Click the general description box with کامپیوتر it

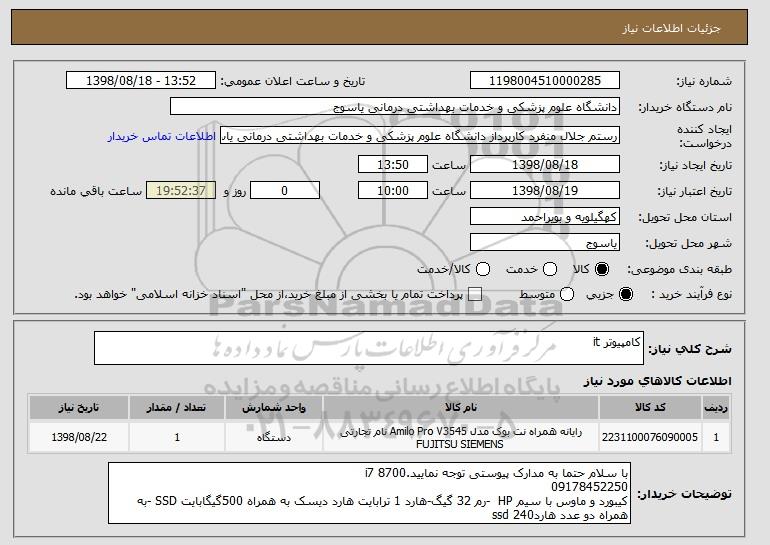pyautogui.click(x=369, y=348)
